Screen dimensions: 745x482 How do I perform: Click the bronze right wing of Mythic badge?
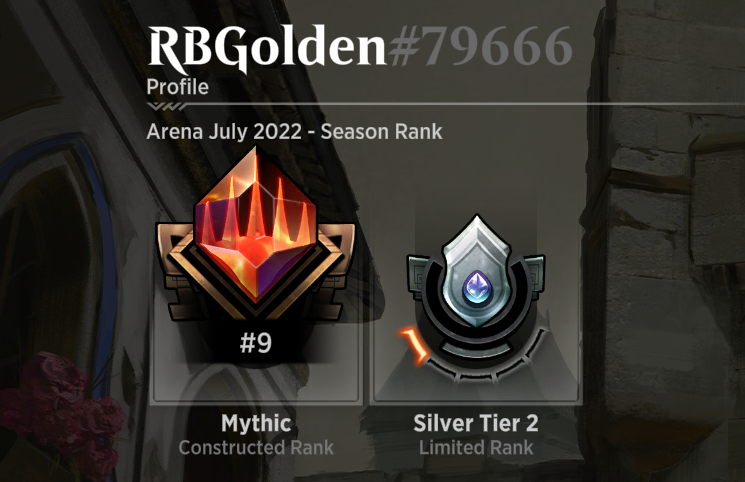click(x=336, y=271)
